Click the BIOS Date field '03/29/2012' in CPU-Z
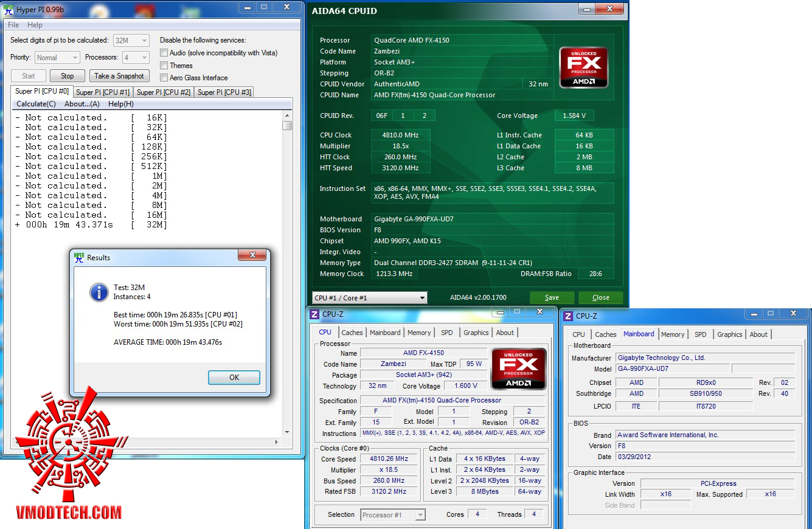 [706, 457]
